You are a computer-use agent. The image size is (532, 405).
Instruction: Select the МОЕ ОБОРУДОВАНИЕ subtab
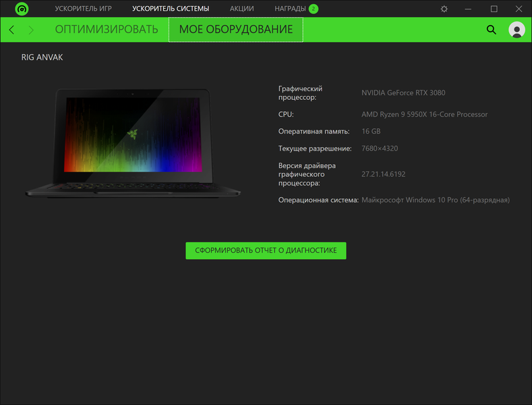coord(236,30)
